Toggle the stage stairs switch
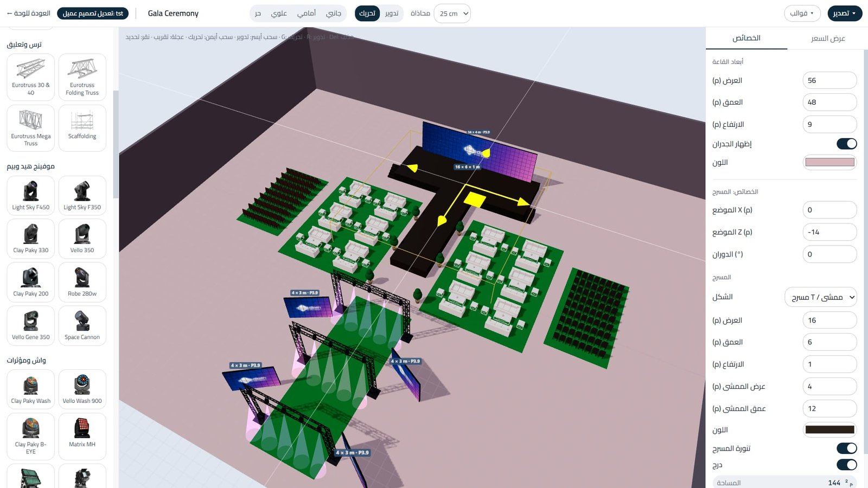Viewport: 868px width, 488px height. pyautogui.click(x=846, y=465)
